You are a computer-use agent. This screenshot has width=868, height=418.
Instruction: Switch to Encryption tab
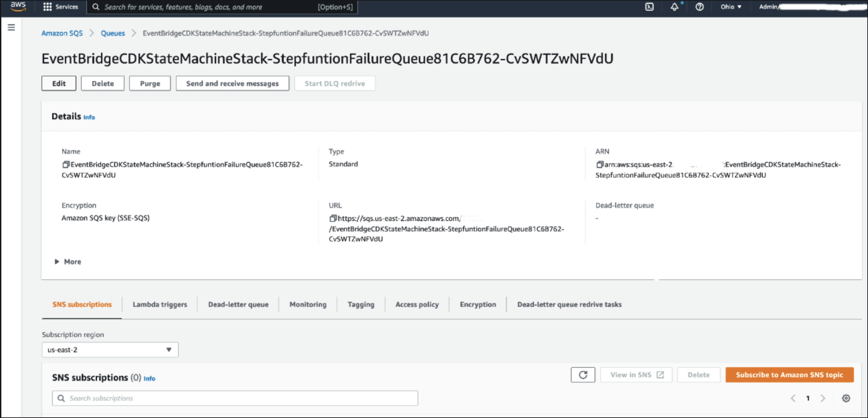(x=478, y=305)
